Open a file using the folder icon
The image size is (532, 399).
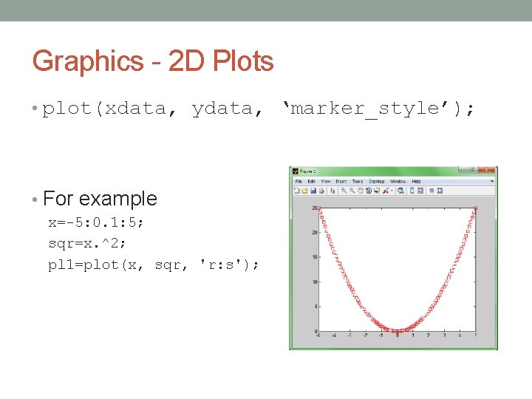304,191
